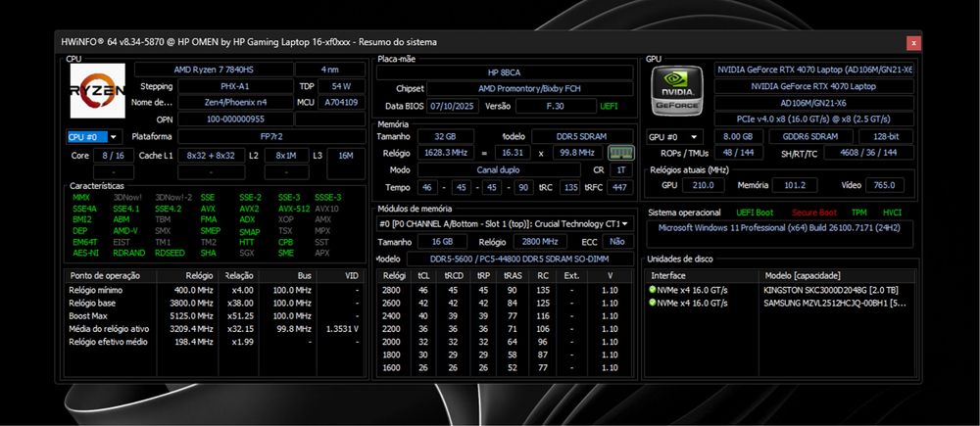
Task: Select the 'KINGSTON SKC3000D2048G [2.0 TB]' disk row
Action: [780, 290]
